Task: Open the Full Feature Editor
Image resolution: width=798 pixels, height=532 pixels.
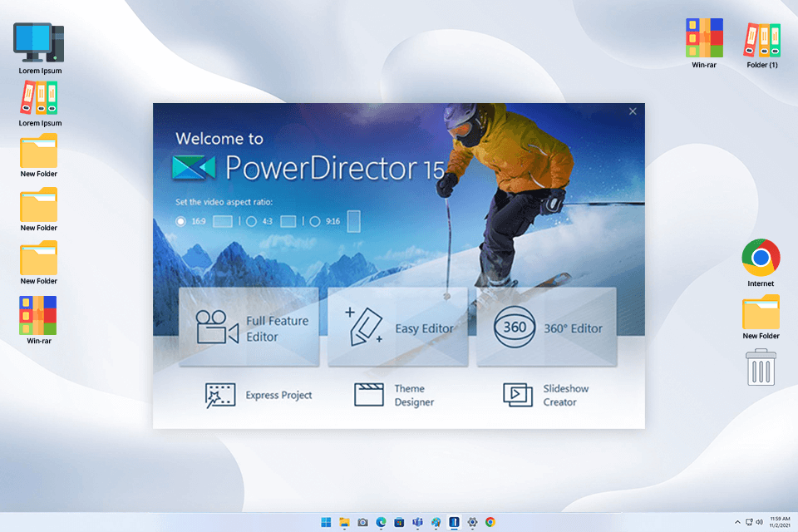Action: pos(249,327)
